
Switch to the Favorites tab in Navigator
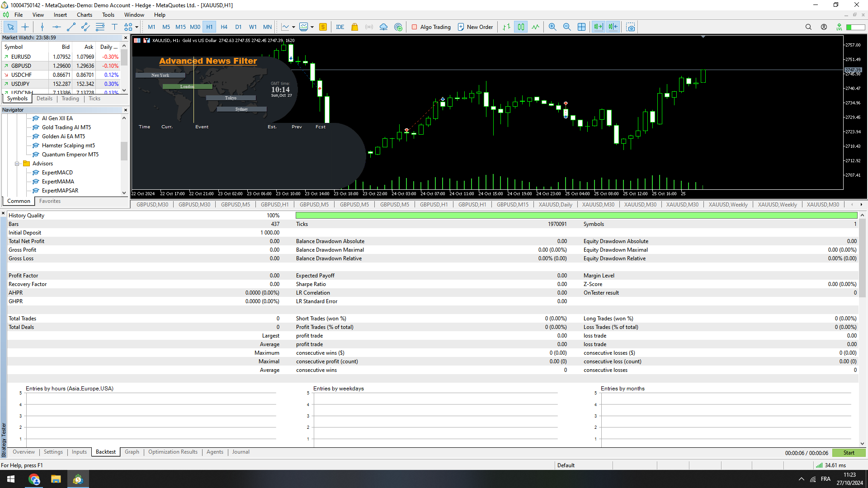[50, 201]
